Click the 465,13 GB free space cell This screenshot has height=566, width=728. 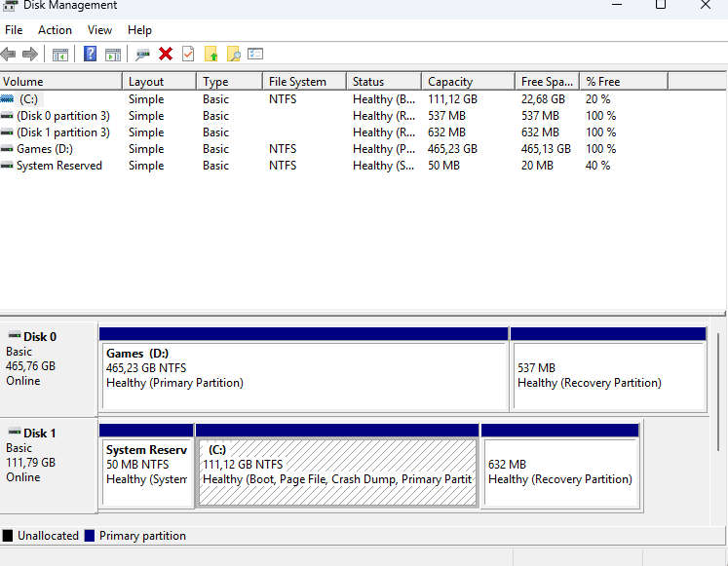coord(546,149)
